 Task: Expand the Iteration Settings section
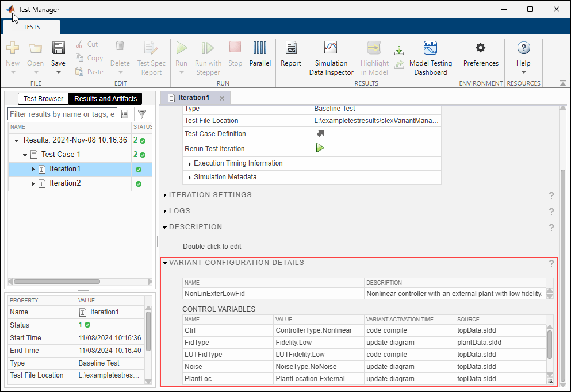[165, 195]
